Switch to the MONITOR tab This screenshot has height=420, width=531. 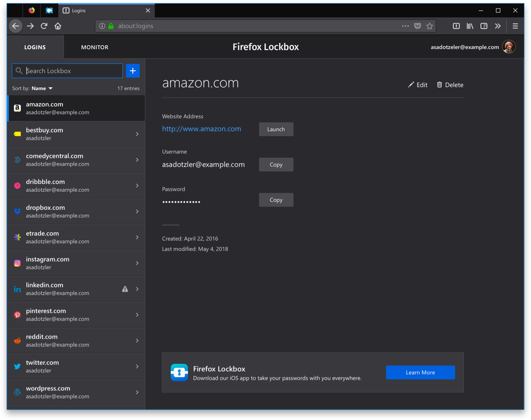94,47
